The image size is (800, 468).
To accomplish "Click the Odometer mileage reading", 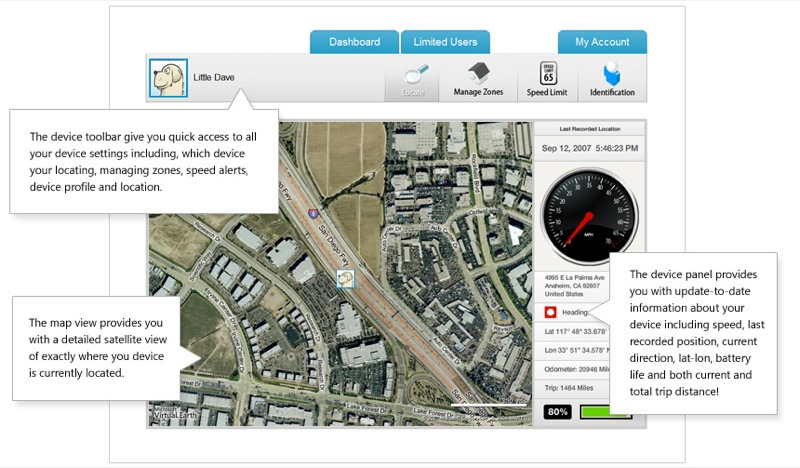I will (x=577, y=369).
